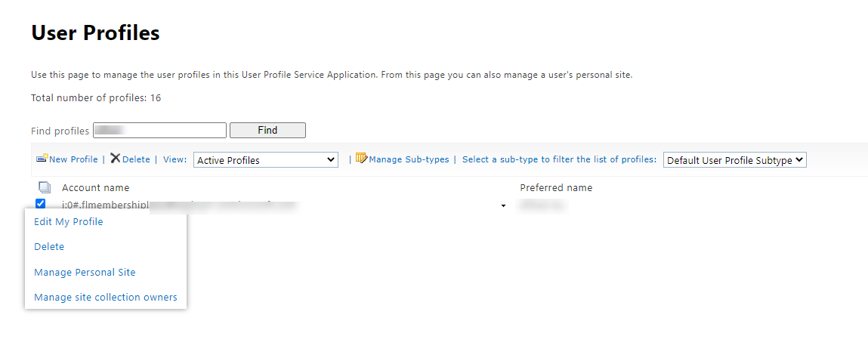
Task: Open the View dropdown showing Active Profiles
Action: [266, 160]
